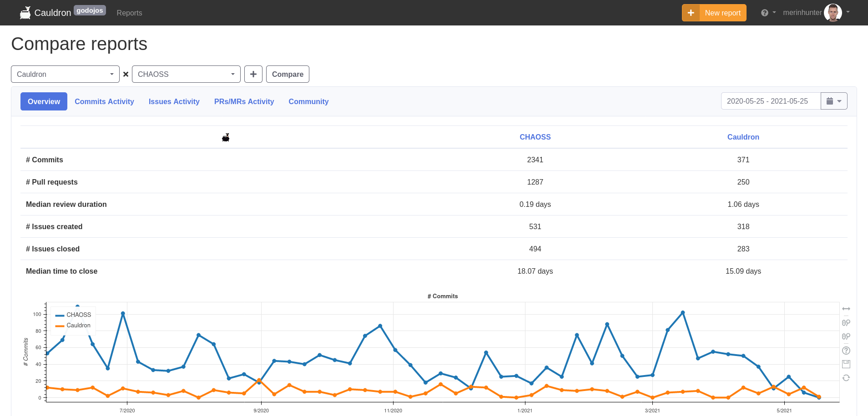Viewport: 868px width, 416px height.
Task: Click the Cauldron logo icon in navbar
Action: (x=25, y=13)
